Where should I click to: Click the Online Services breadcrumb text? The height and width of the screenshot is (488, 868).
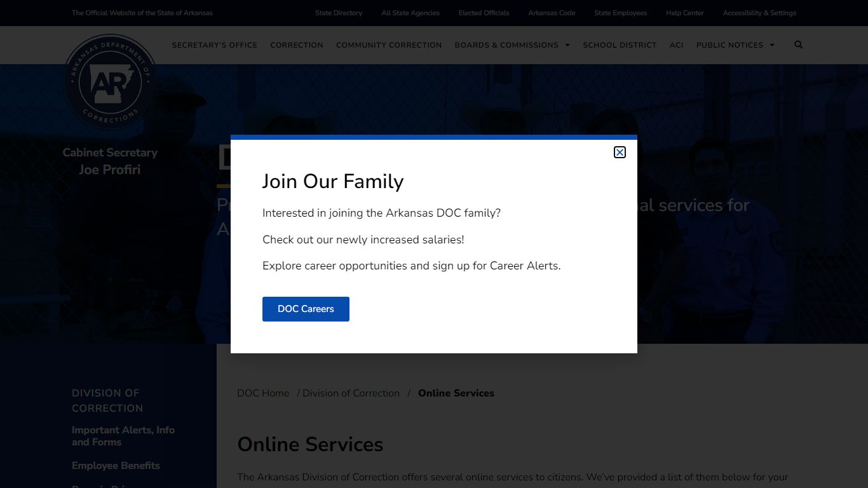(456, 393)
